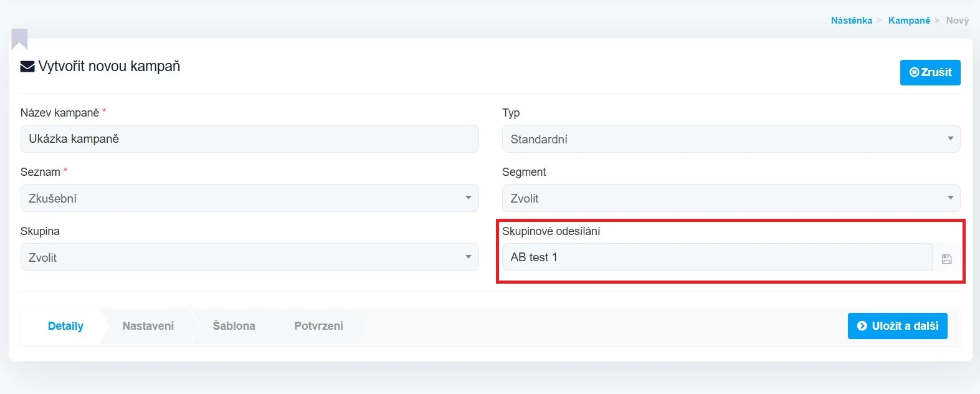Click the bookmark ribbon icon
Screen dimensions: 980x394
[19, 39]
